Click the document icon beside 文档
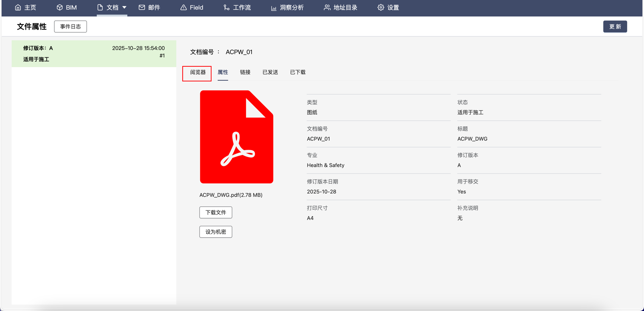Image resolution: width=644 pixels, height=311 pixels. tap(100, 7)
